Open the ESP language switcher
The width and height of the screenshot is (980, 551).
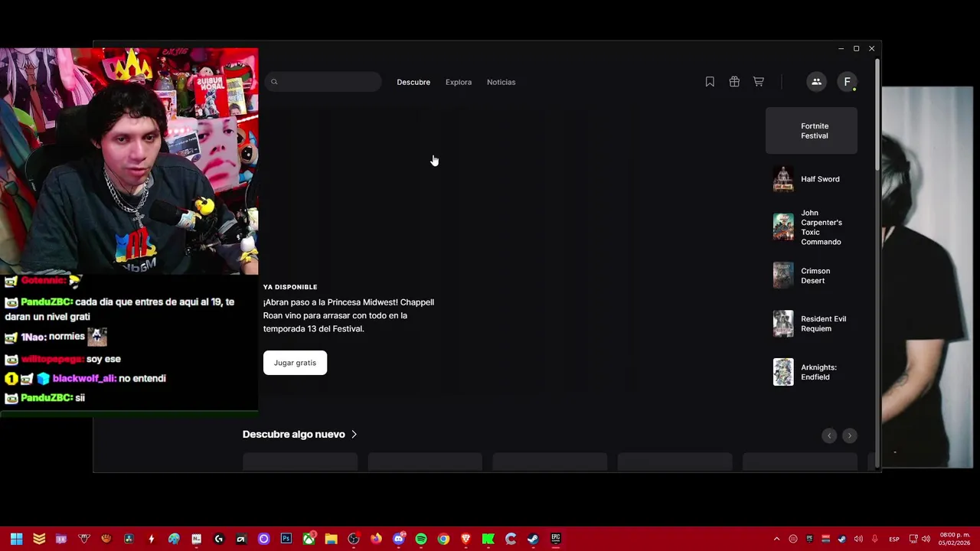point(894,540)
